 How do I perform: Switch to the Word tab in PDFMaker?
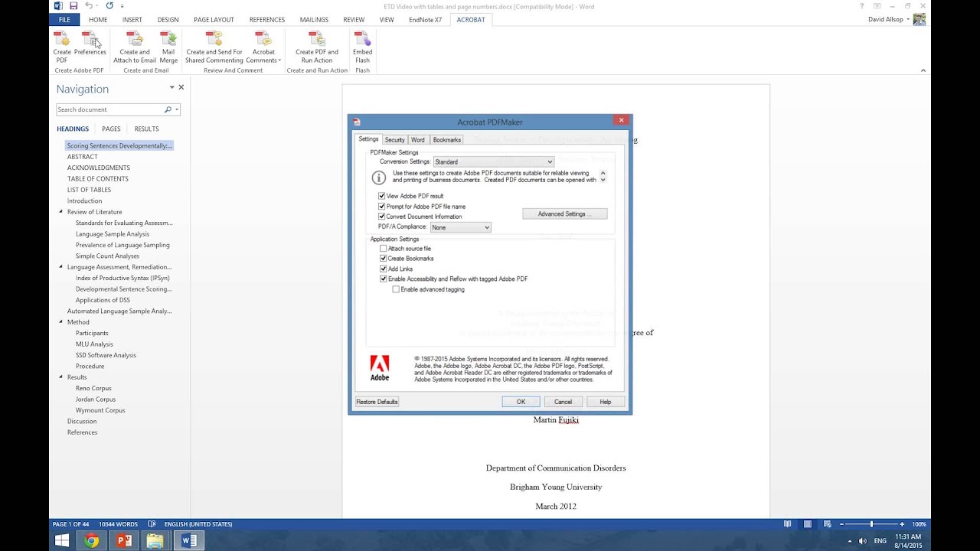(417, 140)
